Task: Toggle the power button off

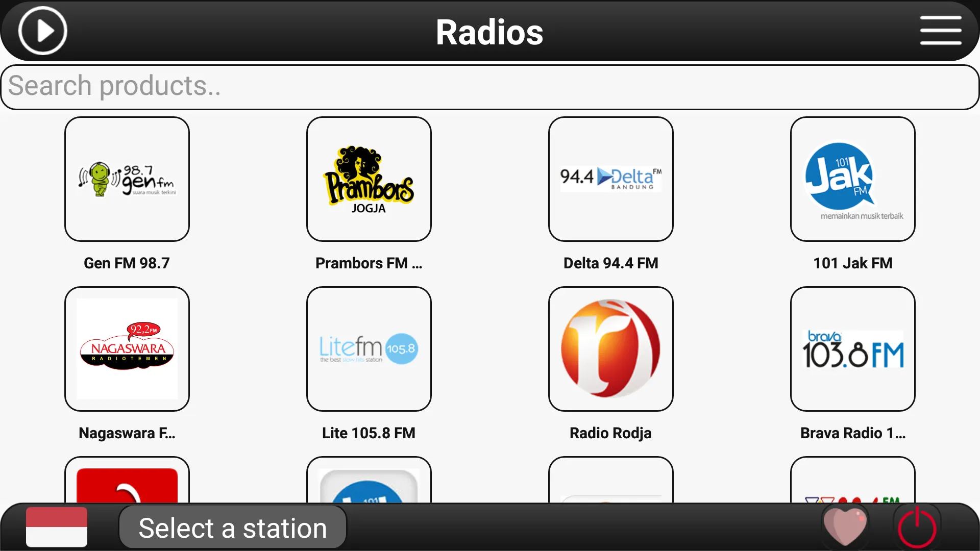Action: tap(919, 528)
